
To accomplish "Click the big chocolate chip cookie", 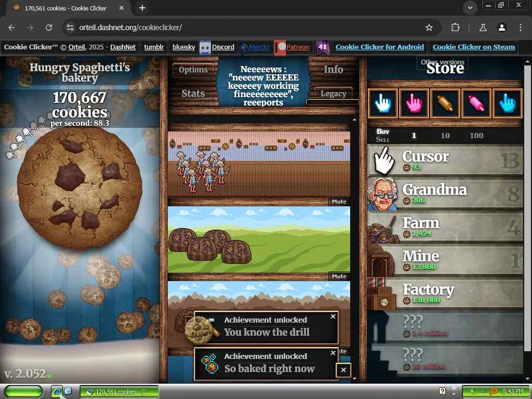I will pos(79,188).
